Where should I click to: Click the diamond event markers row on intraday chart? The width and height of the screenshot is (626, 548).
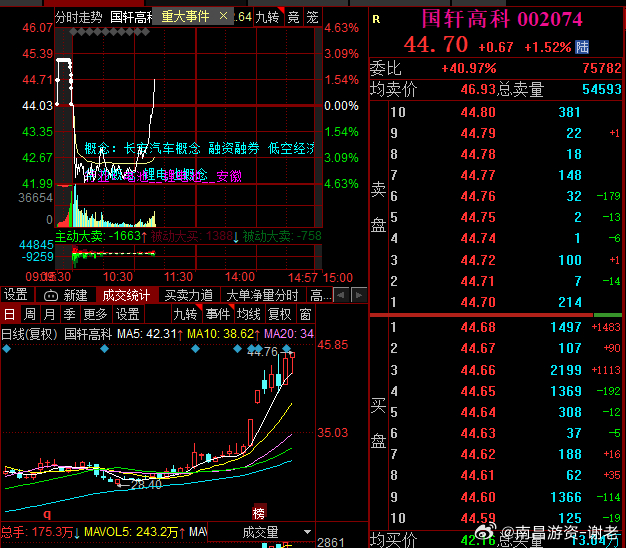(x=109, y=32)
